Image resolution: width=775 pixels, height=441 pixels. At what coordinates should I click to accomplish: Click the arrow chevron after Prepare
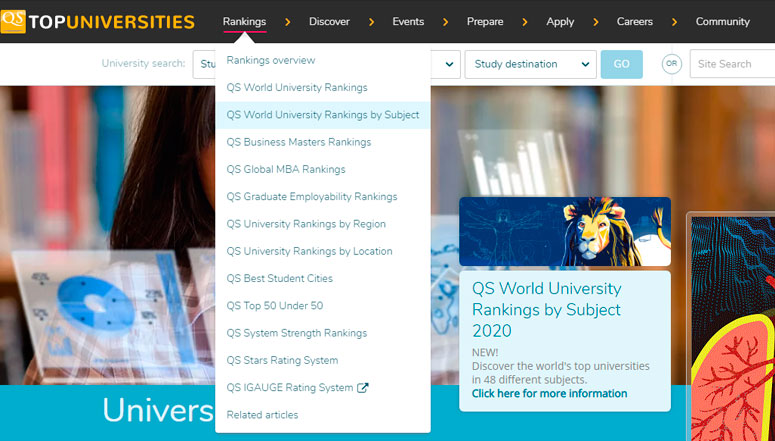click(524, 22)
